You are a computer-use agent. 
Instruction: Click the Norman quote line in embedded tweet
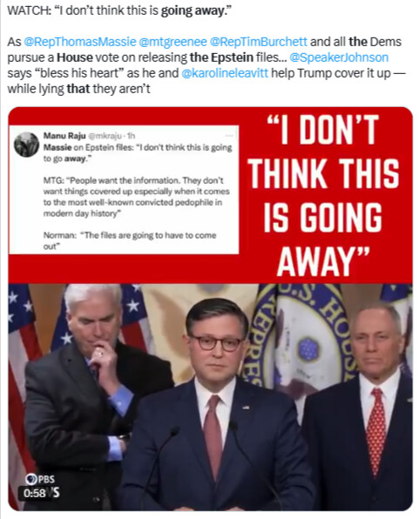tap(130, 240)
